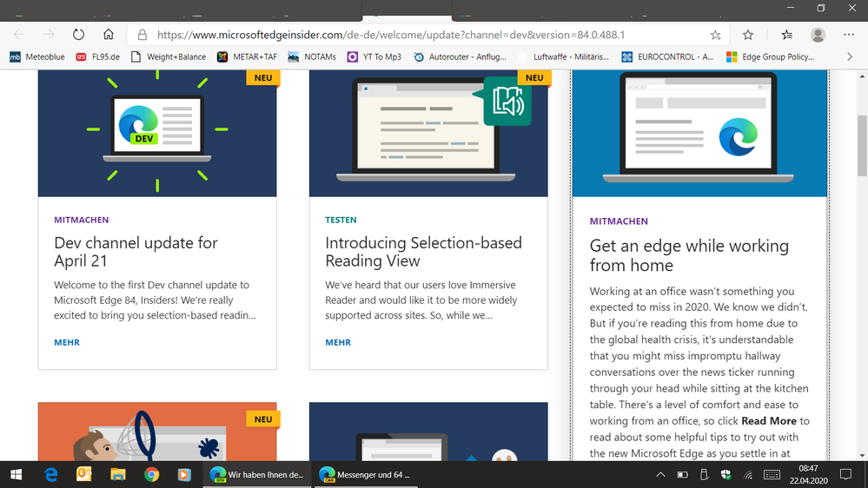Reload the page with the Refresh icon
868x488 pixels.
point(78,35)
